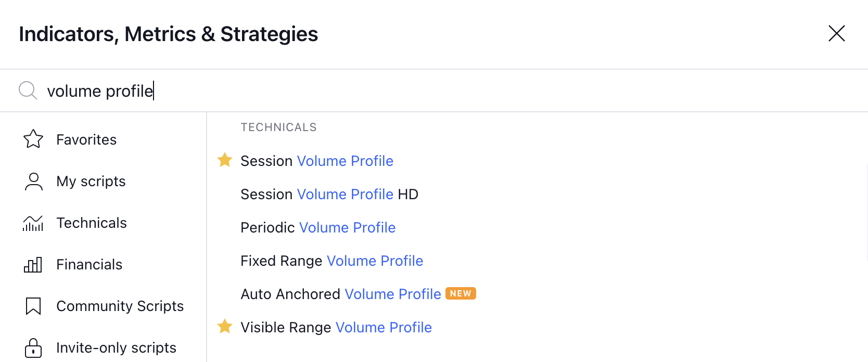Unfavorite Session Volume Profile via its star

(x=224, y=160)
